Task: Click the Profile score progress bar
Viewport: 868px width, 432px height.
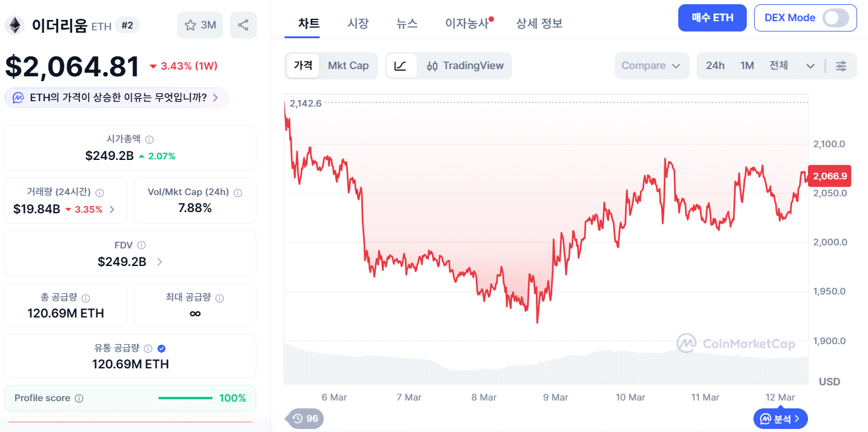Action: pyautogui.click(x=185, y=398)
